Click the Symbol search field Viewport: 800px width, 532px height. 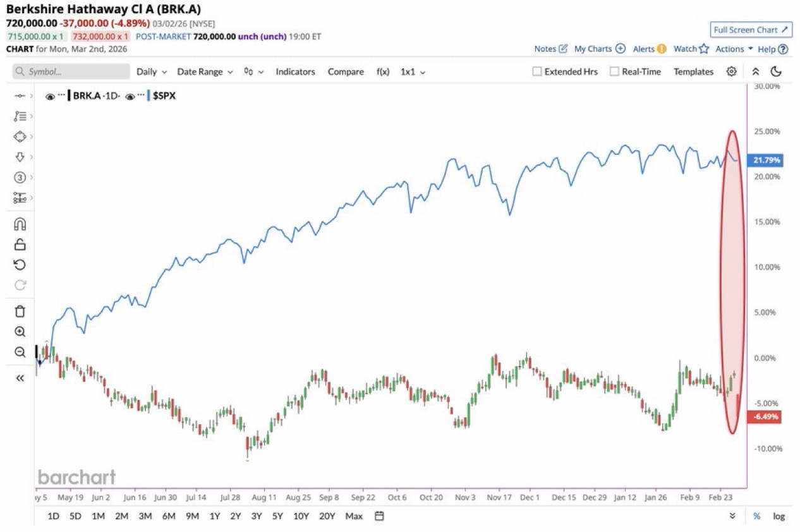[x=71, y=72]
